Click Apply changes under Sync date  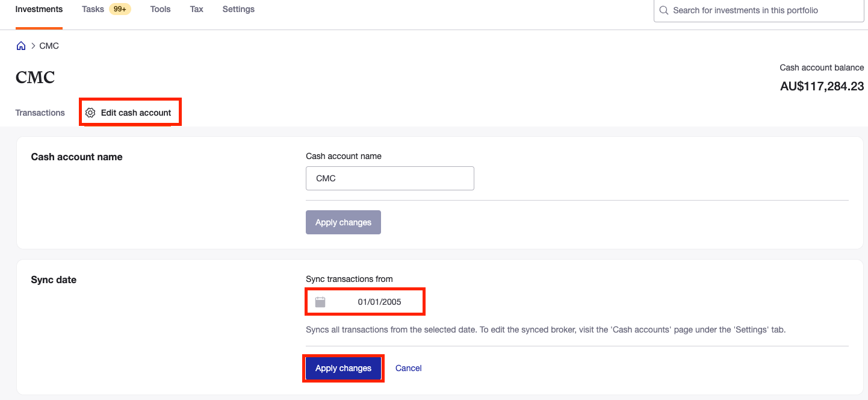click(x=343, y=368)
